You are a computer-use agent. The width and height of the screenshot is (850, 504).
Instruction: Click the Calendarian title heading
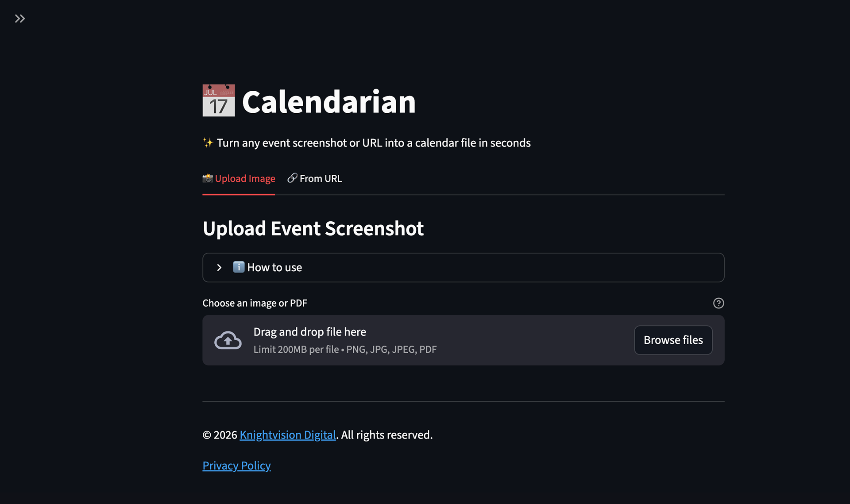point(328,102)
